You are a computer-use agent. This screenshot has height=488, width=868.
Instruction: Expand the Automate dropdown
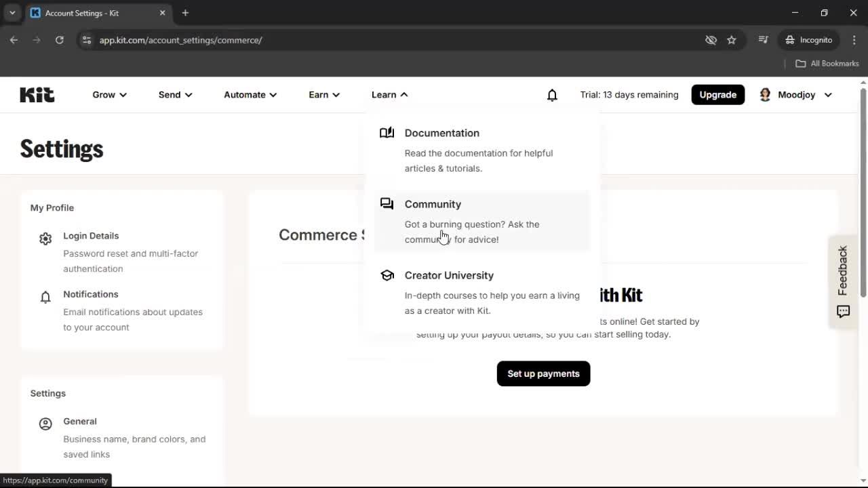249,95
